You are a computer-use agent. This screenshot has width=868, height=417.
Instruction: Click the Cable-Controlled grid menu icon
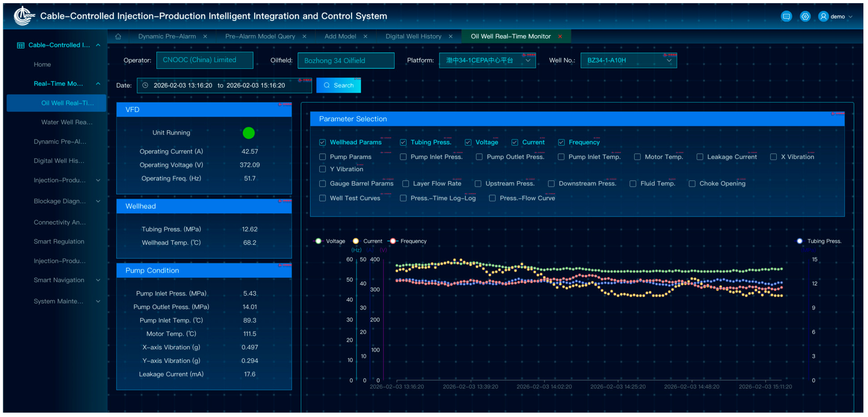coord(21,45)
